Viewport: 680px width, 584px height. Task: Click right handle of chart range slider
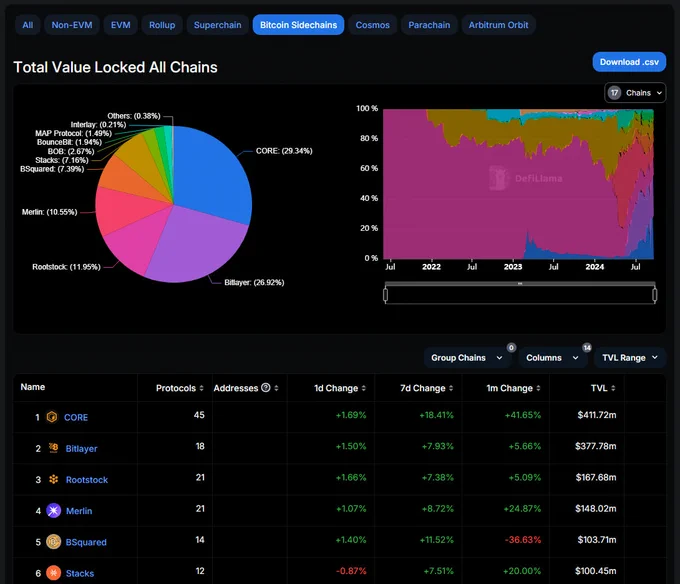654,295
